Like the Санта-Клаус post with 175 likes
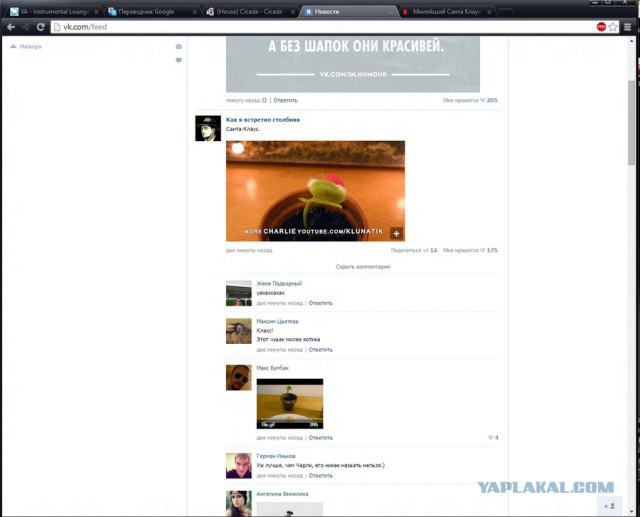This screenshot has height=517, width=640. [470, 251]
